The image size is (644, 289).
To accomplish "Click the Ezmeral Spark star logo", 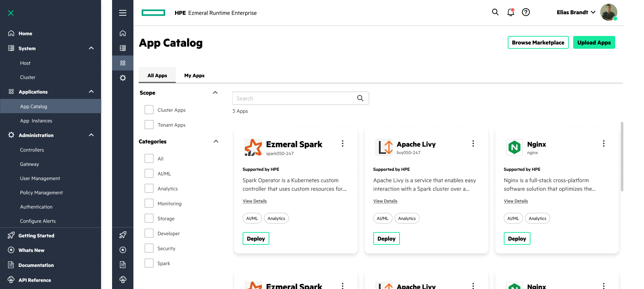I will 253,147.
